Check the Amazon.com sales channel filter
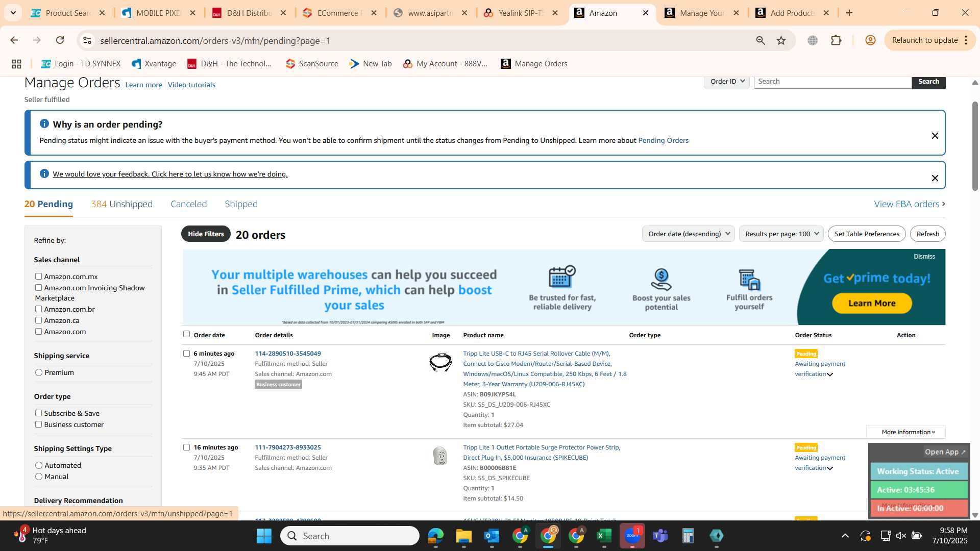 click(x=38, y=332)
